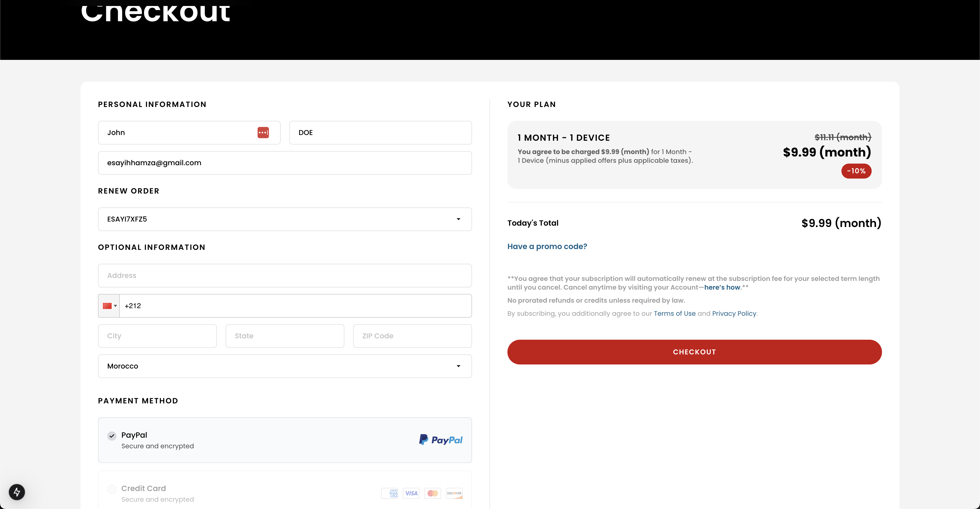Click the phone number field with +212
This screenshot has width=980, height=509.
click(296, 306)
